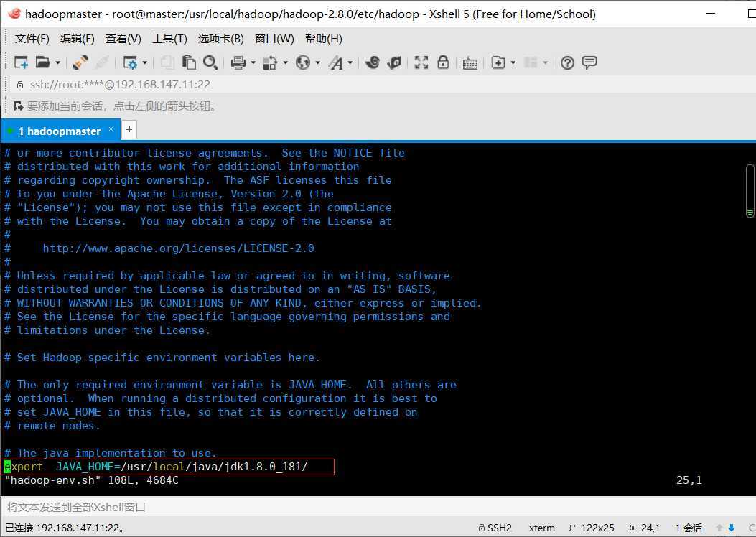
Task: Click the Paste clipboard icon
Action: pyautogui.click(x=189, y=62)
